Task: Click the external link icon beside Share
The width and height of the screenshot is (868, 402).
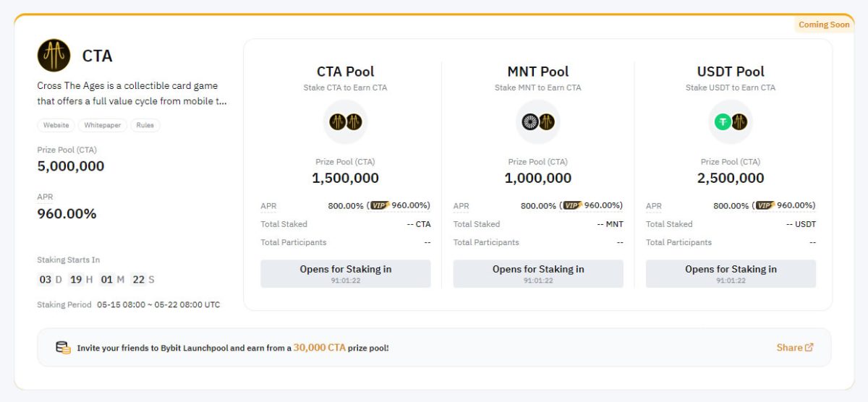Action: (x=809, y=348)
